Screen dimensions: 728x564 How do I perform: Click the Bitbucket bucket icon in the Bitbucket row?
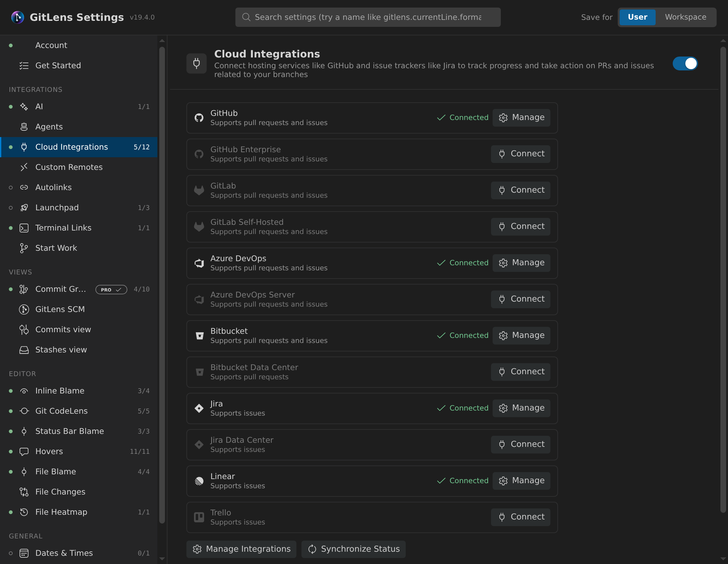click(x=199, y=335)
